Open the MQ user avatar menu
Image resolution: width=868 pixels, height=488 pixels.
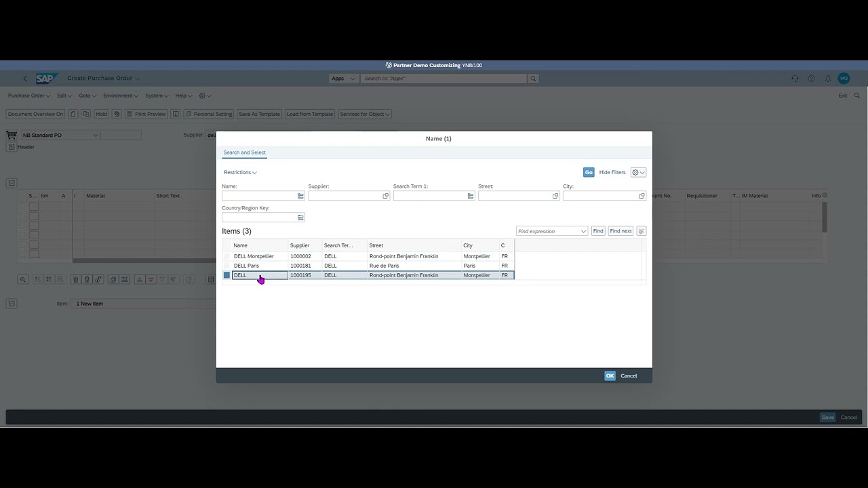tap(844, 79)
